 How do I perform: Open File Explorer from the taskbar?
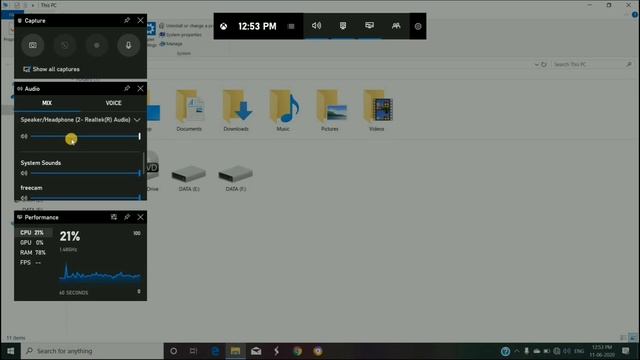tap(236, 351)
